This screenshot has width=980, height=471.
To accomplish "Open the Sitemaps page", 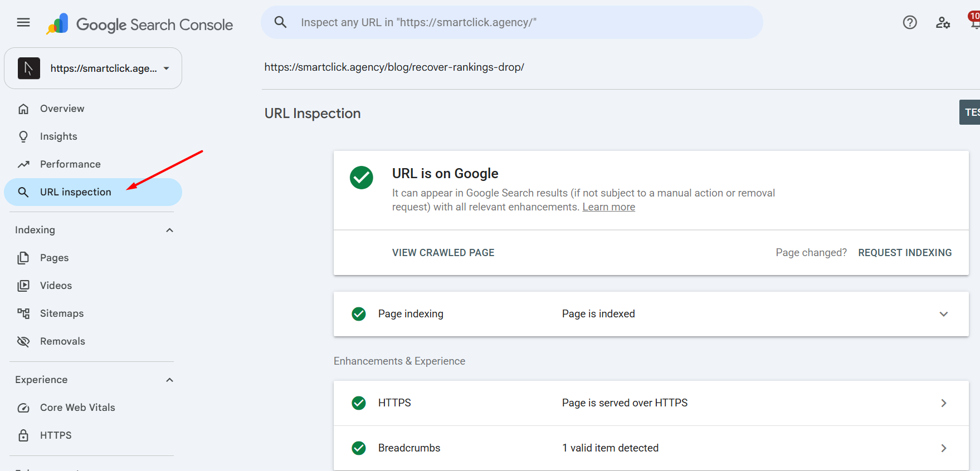I will coord(93,313).
